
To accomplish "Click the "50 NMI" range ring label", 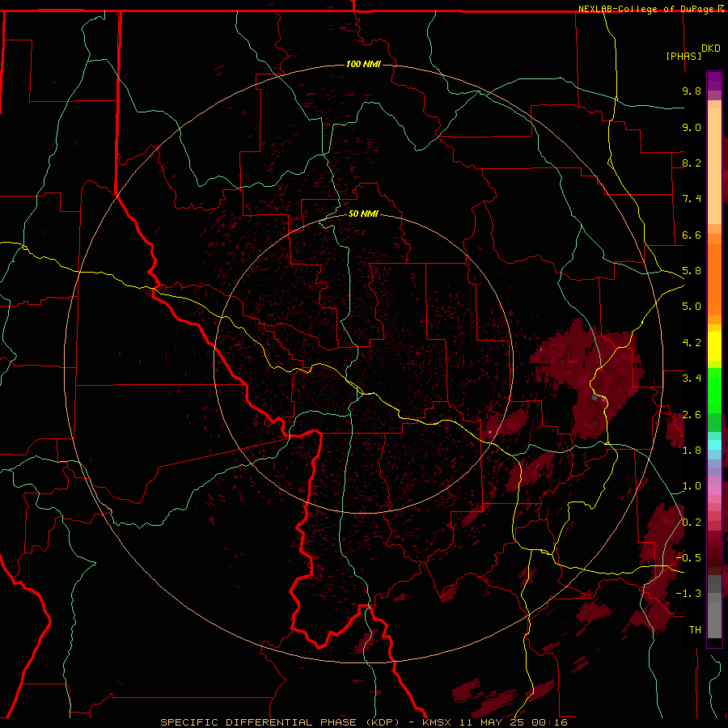I will (x=363, y=214).
